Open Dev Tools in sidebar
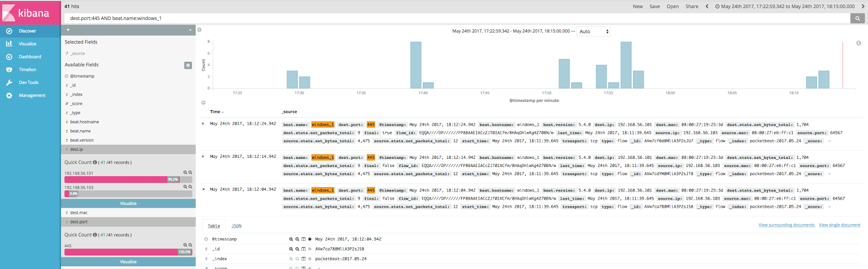The image size is (868, 269). click(x=28, y=82)
